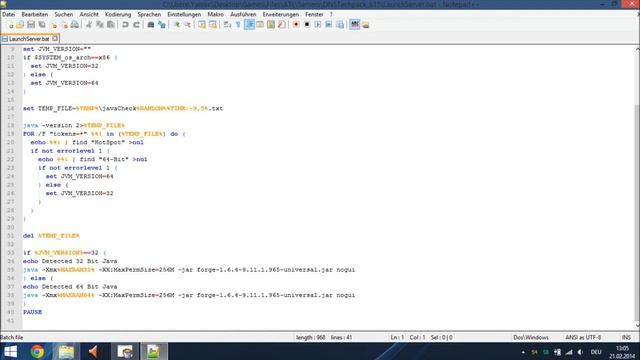Click 'Dos\Windows' in the status bar

point(531,338)
